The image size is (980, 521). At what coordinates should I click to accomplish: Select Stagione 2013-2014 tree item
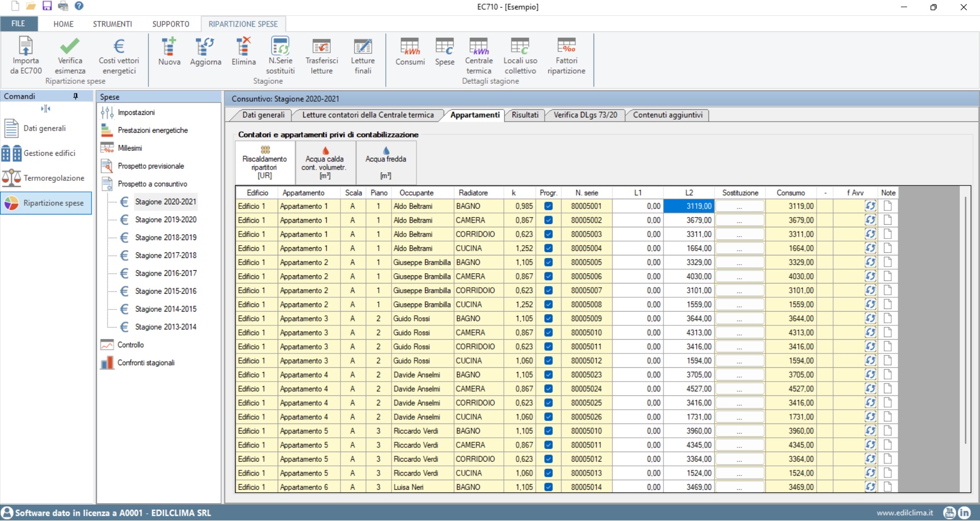(165, 327)
